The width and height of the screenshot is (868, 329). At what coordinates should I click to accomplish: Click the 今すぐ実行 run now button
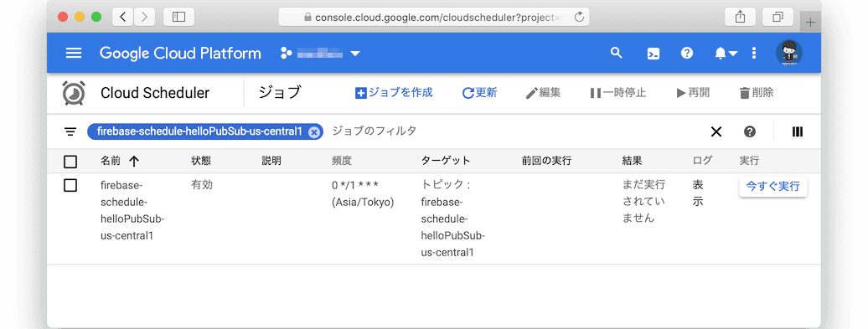772,187
